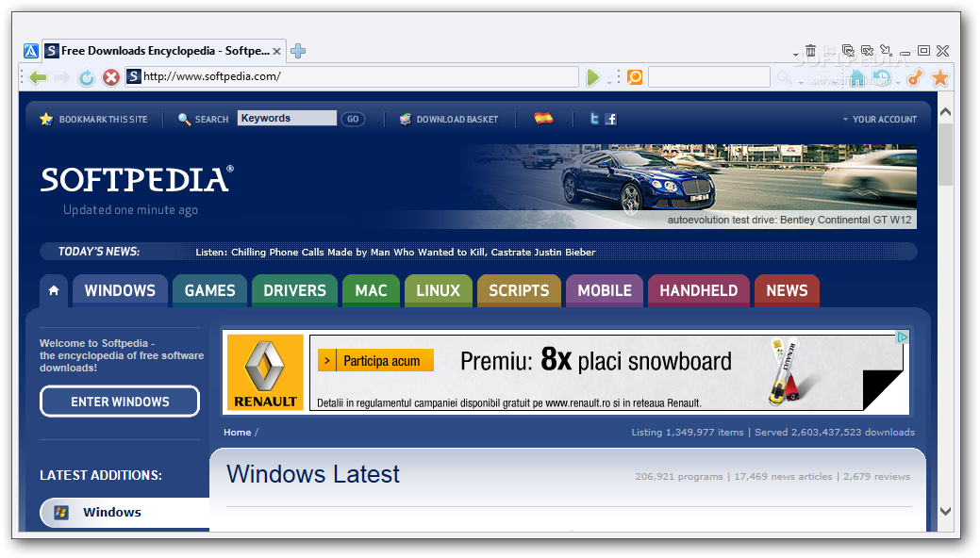This screenshot has height=558, width=980.
Task: Select the HANDHELD category tab
Action: click(x=699, y=290)
